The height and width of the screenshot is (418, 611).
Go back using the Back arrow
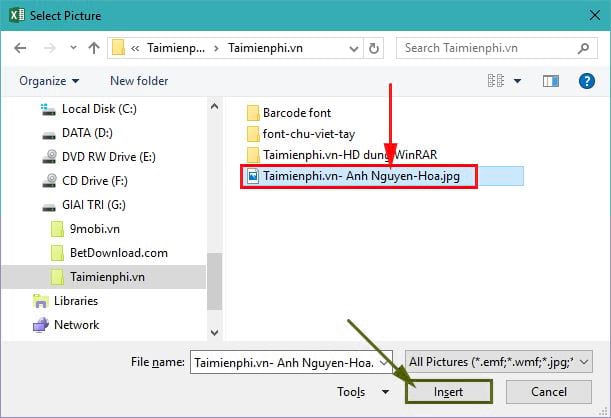pyautogui.click(x=20, y=48)
